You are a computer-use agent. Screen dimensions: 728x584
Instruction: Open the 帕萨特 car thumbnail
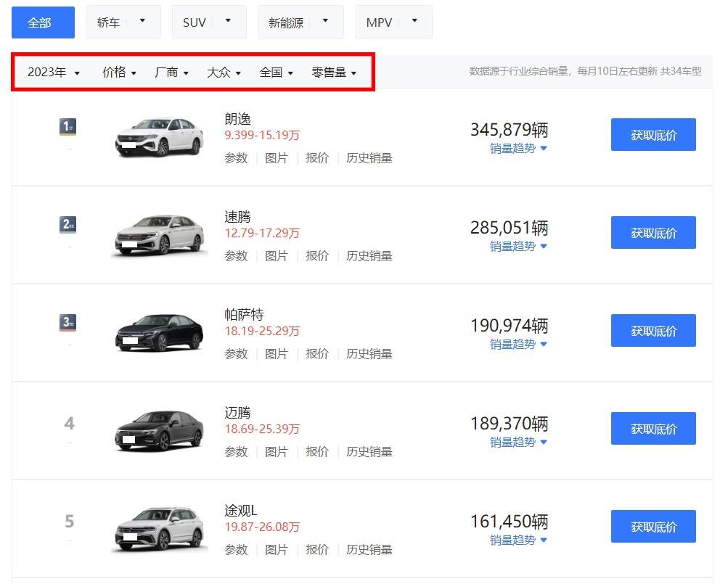[x=159, y=333]
